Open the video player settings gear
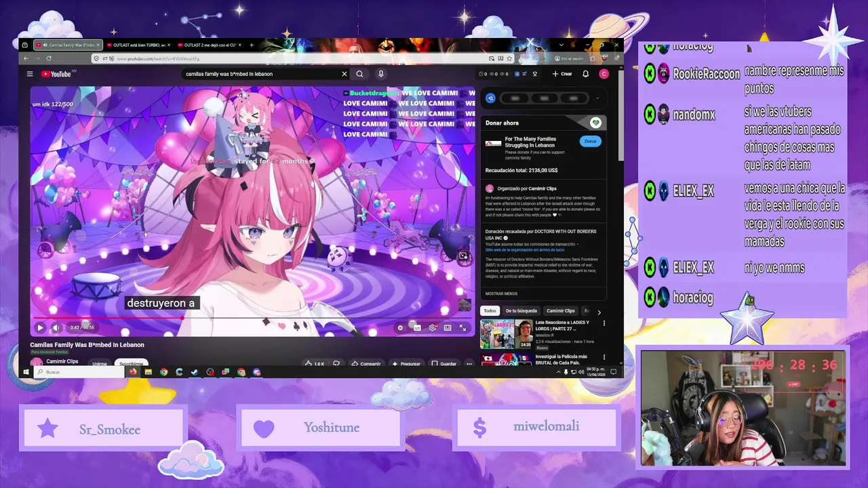The image size is (868, 488). pyautogui.click(x=433, y=327)
